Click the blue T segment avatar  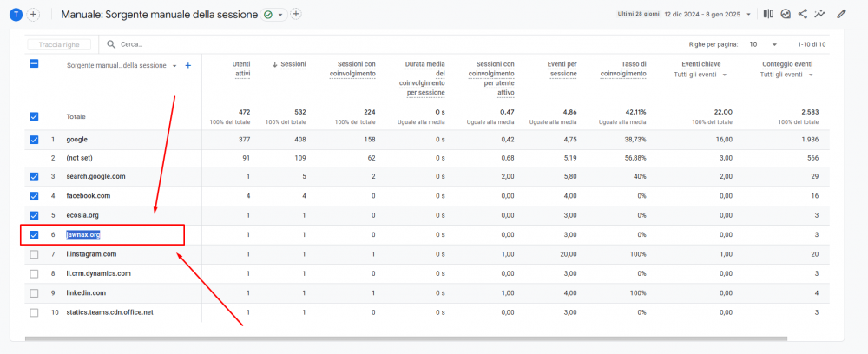16,15
